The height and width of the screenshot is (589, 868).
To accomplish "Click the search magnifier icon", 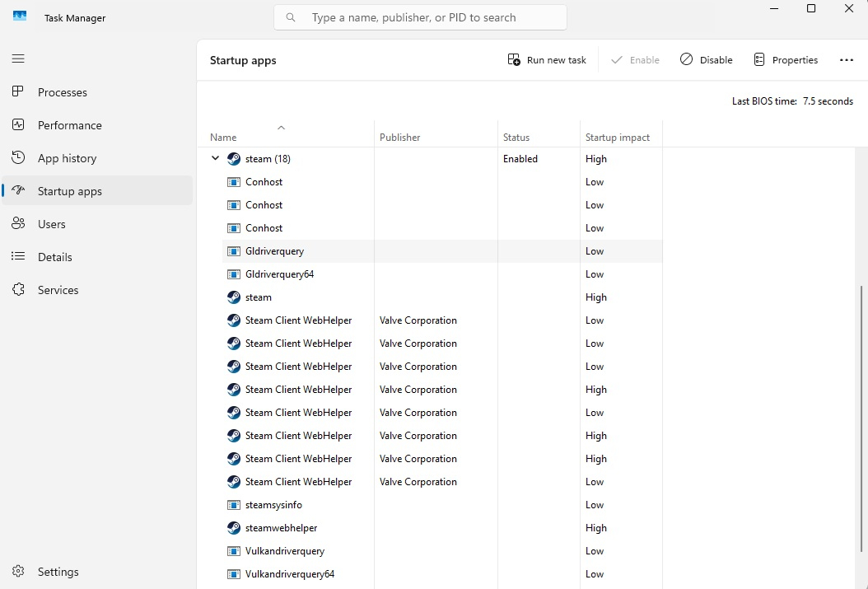I will point(291,18).
